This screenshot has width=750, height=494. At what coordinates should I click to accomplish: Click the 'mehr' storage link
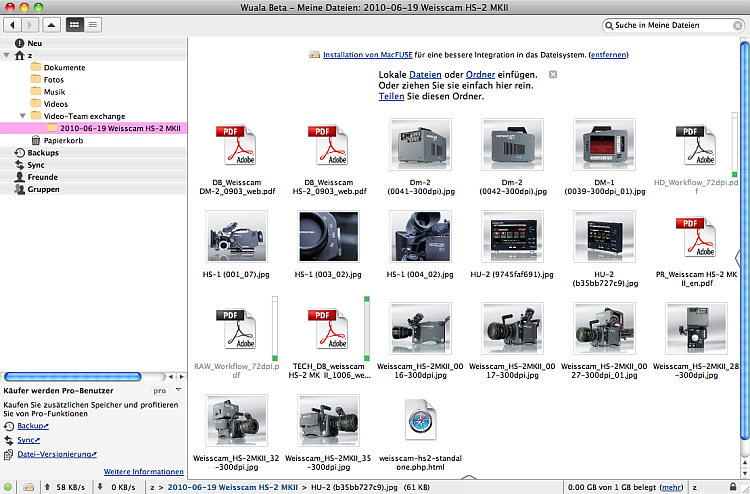[x=671, y=487]
